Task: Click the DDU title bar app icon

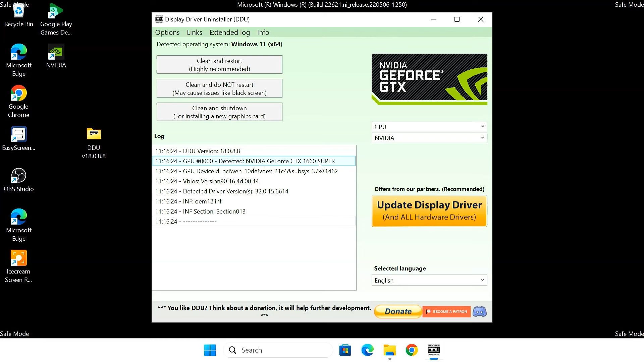Action: tap(159, 19)
